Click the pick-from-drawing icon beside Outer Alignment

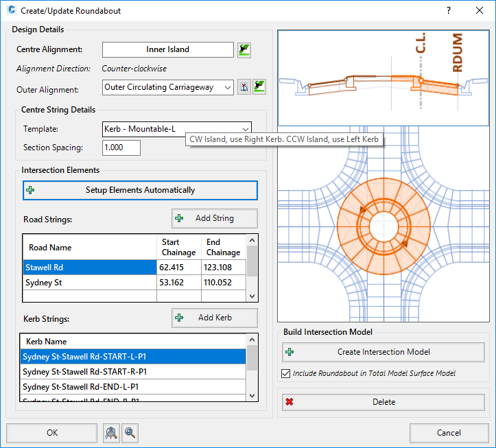259,87
